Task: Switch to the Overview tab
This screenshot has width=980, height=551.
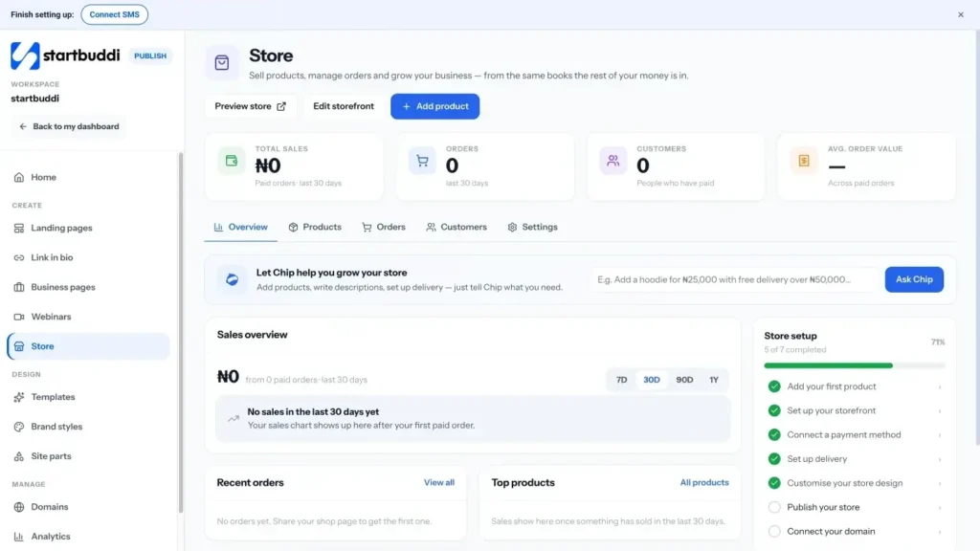Action: pos(240,228)
